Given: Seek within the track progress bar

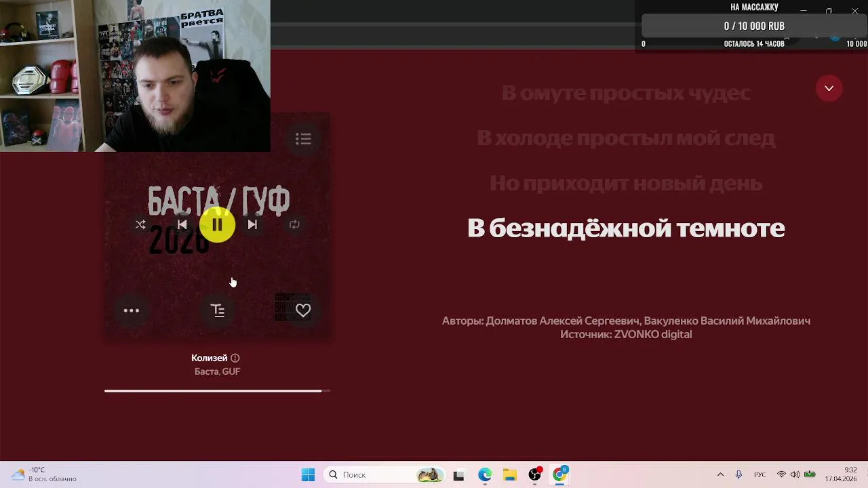Looking at the screenshot, I should pos(217,390).
